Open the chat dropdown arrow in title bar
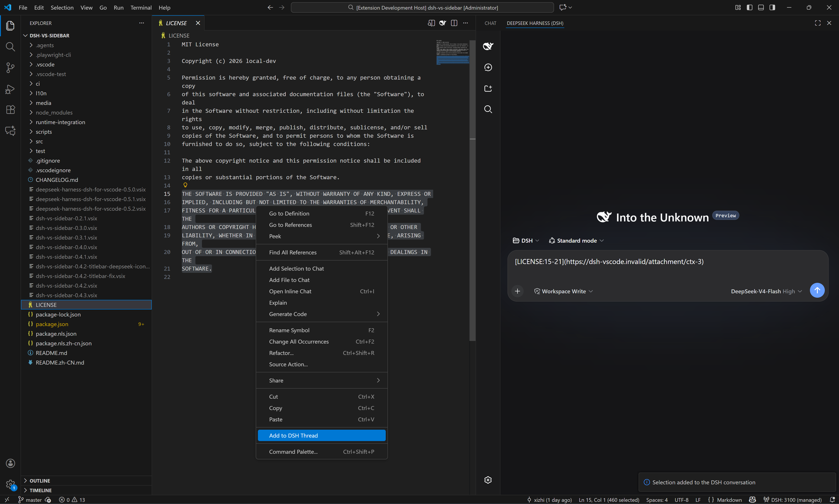This screenshot has height=504, width=839. click(570, 7)
